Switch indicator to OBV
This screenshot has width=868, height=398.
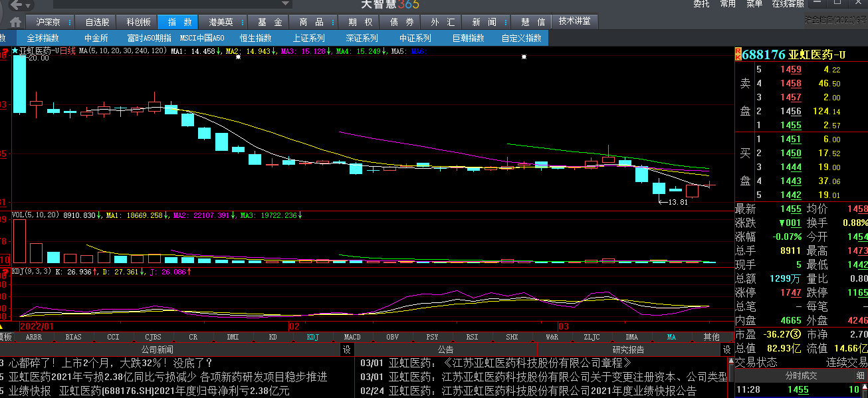(392, 337)
